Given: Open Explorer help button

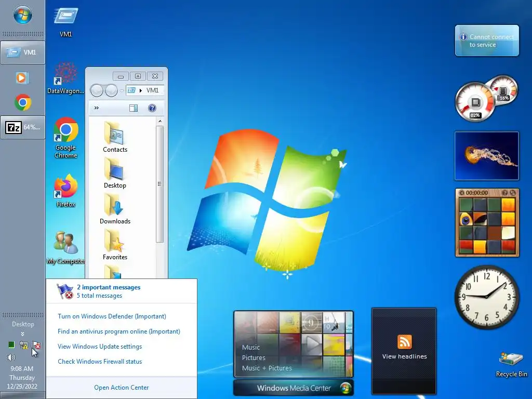Looking at the screenshot, I should click(x=152, y=108).
